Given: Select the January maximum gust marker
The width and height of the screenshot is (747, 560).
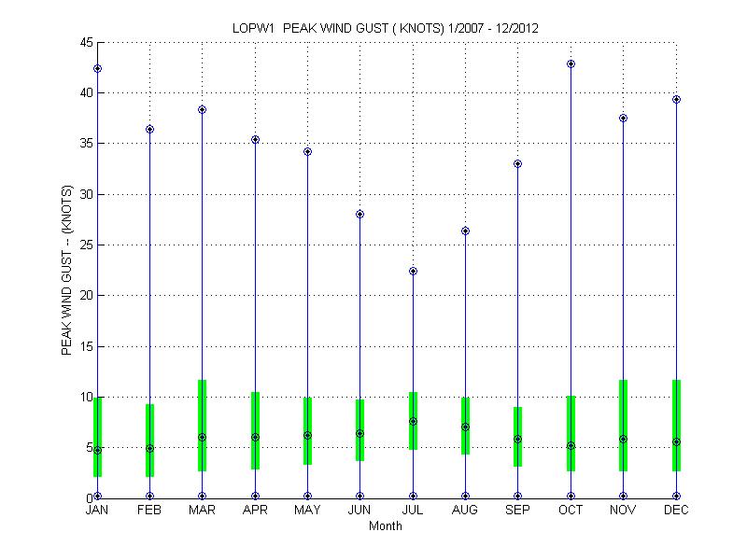Looking at the screenshot, I should click(x=98, y=68).
